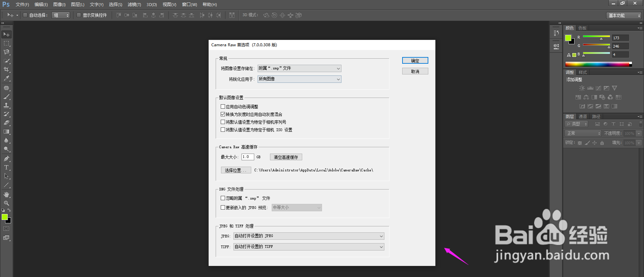644x277 pixels.
Task: Change screen mode icon in toolbox
Action: [6, 238]
